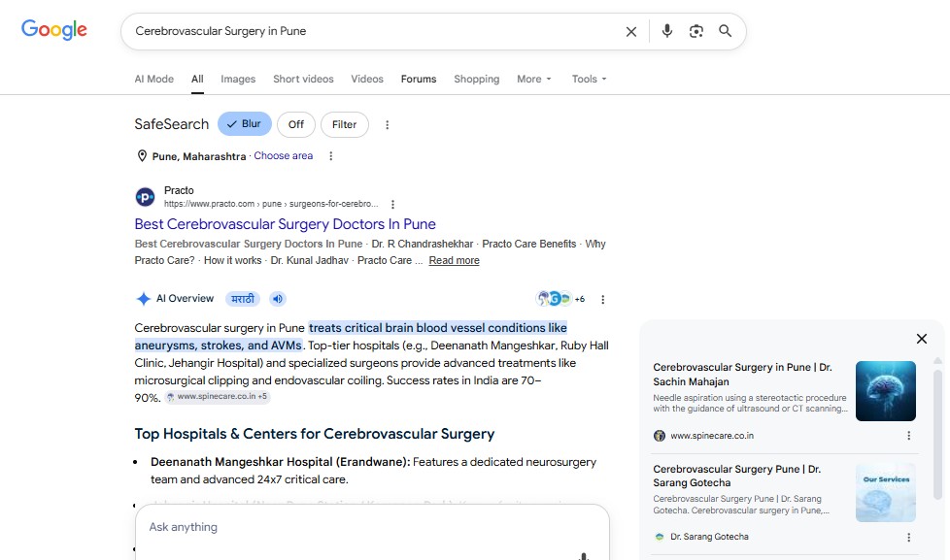Open Short videos tab
The width and height of the screenshot is (950, 560).
[x=303, y=79]
